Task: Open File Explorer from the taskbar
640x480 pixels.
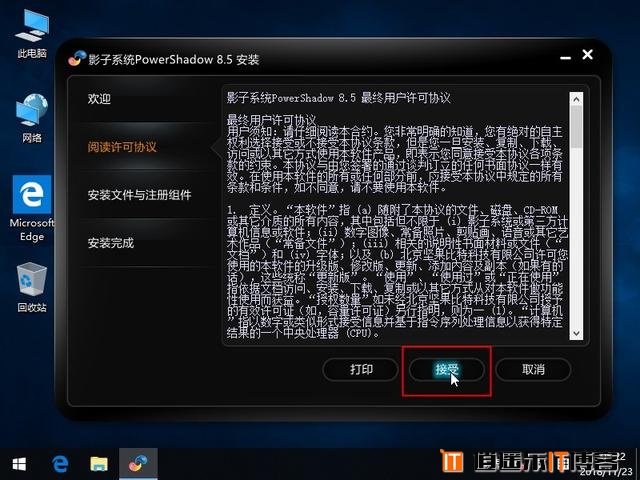Action: coord(99,464)
